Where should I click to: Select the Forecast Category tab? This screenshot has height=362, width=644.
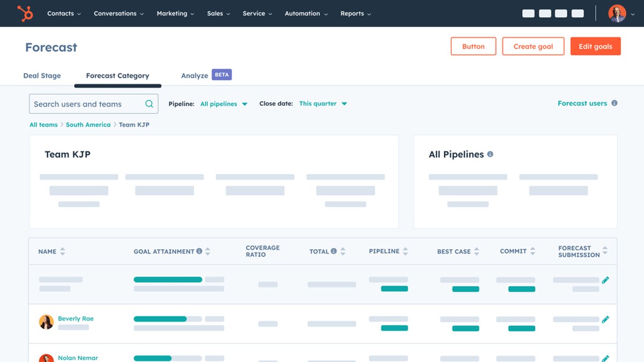118,76
